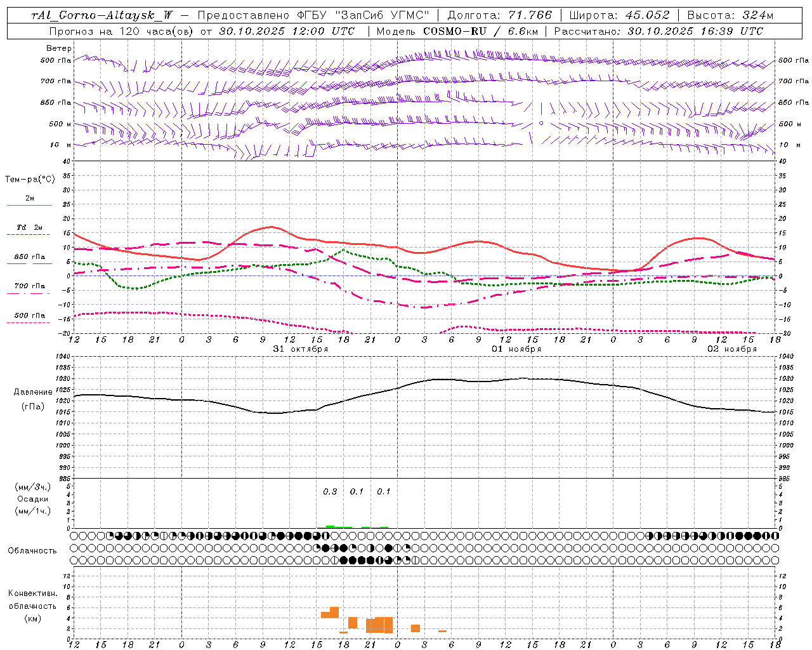
Task: Select the Давление pressure panel label
Action: tap(33, 392)
